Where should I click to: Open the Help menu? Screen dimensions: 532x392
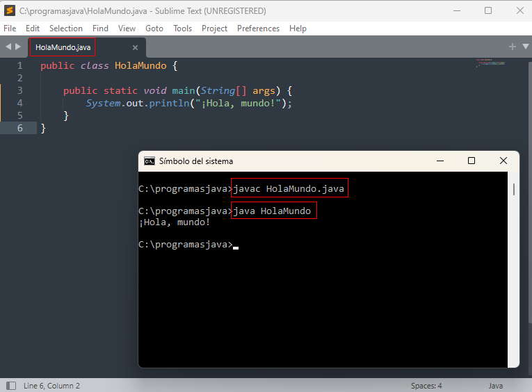[x=298, y=28]
